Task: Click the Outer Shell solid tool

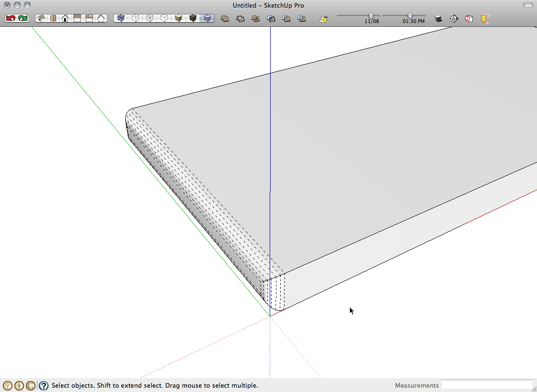Action: [225, 19]
